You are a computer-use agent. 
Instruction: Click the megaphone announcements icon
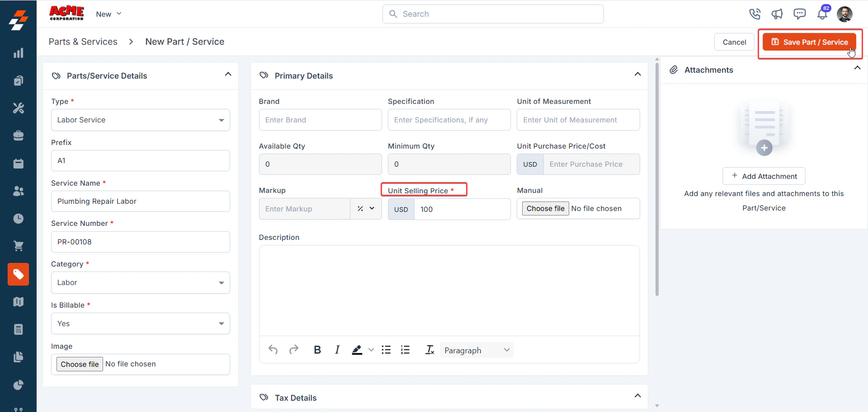click(x=777, y=14)
